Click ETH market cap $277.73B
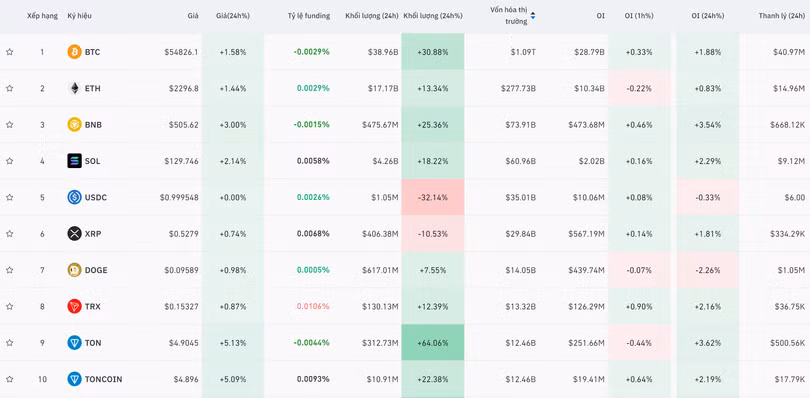810x398 pixels. click(518, 88)
